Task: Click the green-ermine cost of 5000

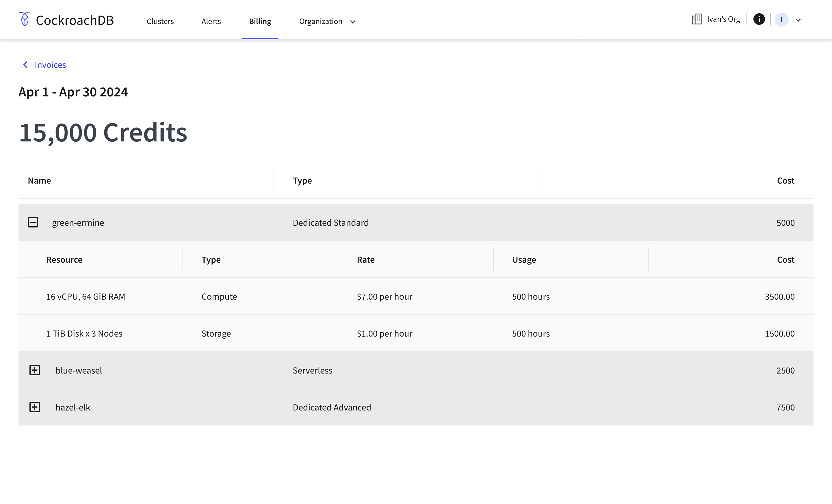Action: coord(785,223)
